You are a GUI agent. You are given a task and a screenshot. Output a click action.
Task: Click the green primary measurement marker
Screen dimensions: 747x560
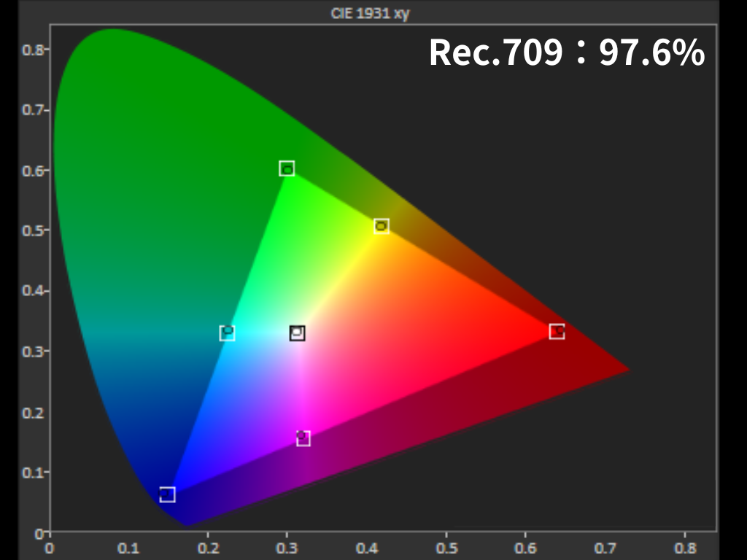coord(287,168)
